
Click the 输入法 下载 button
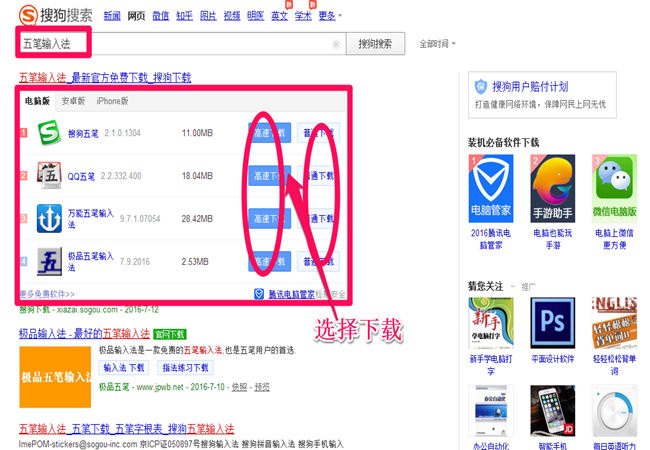tap(124, 368)
